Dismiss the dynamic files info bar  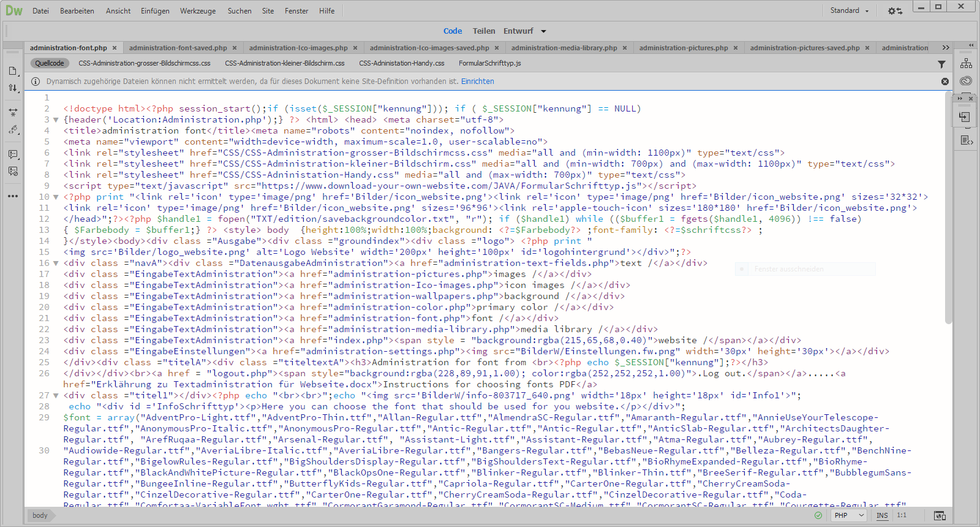click(x=945, y=82)
